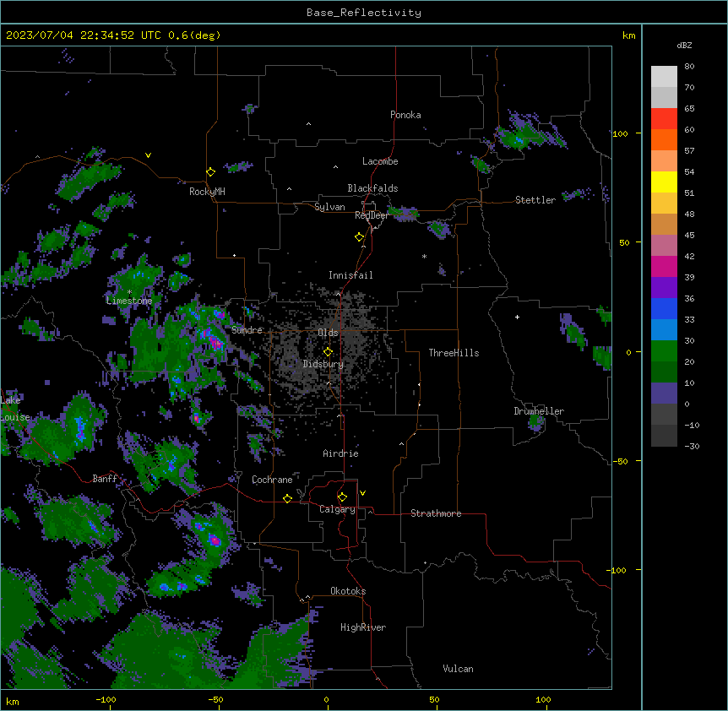The image size is (728, 711).
Task: Select the blue 36 dBZ legend swatch
Action: (664, 308)
